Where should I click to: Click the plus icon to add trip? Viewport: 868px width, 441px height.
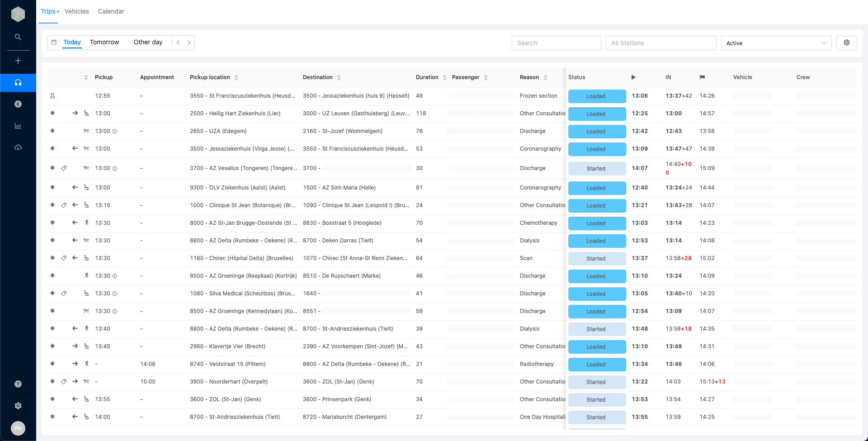click(x=18, y=61)
